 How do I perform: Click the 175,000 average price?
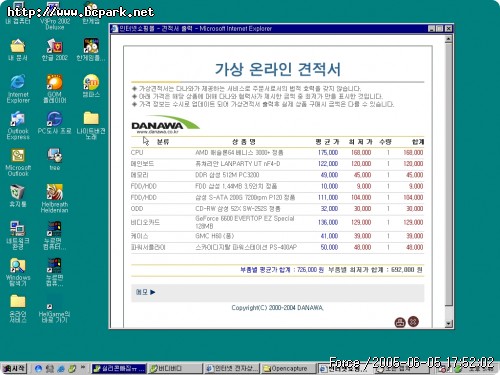point(328,152)
